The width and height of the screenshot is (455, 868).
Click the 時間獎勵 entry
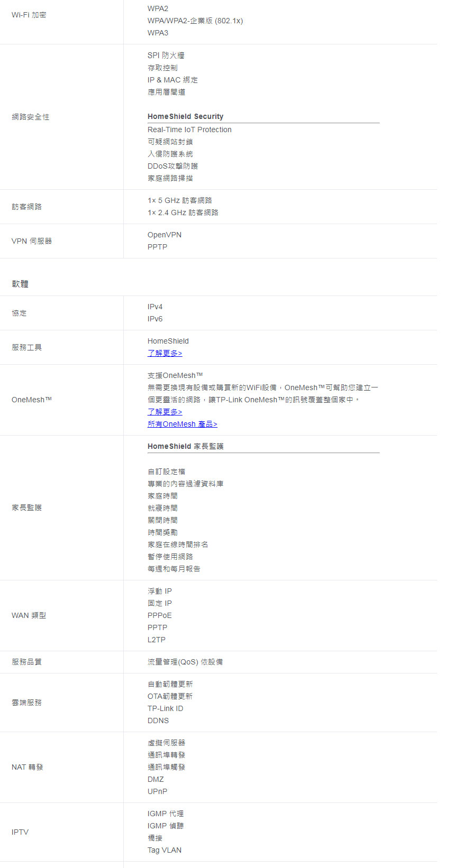[162, 532]
